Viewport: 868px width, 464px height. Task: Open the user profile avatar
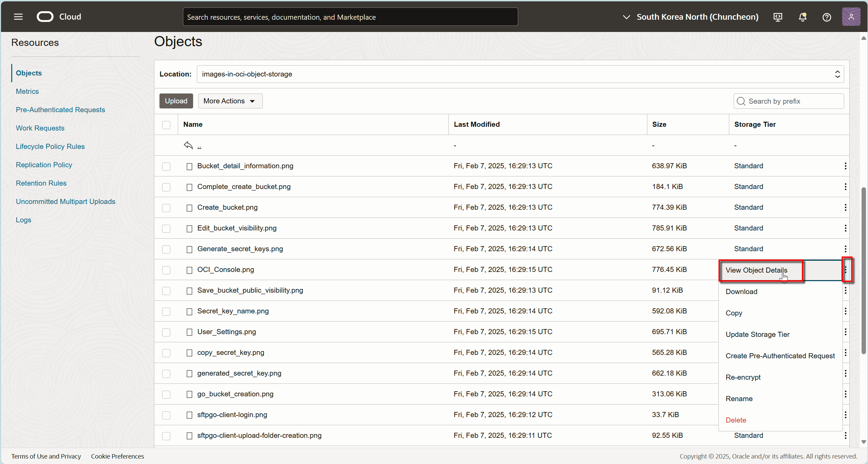[x=851, y=17]
